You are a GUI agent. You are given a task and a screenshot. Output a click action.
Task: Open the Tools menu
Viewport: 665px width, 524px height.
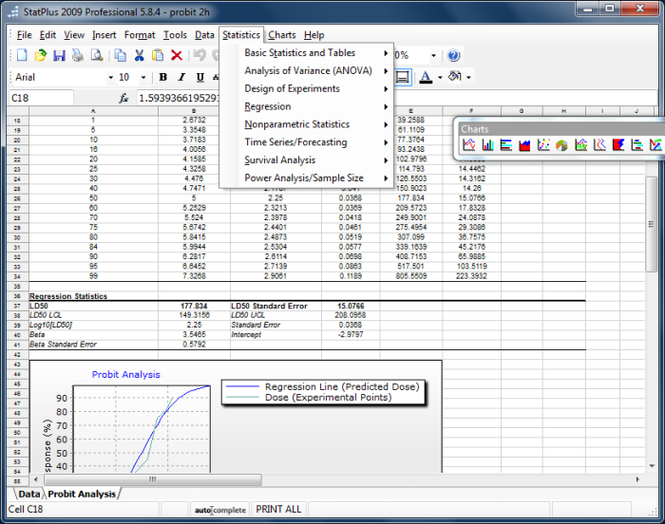click(x=175, y=35)
